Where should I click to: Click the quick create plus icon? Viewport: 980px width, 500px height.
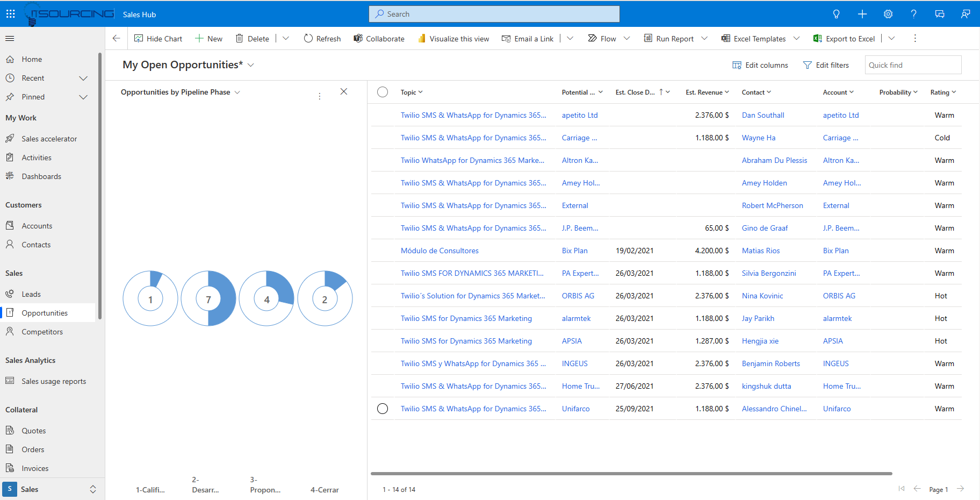pos(862,14)
